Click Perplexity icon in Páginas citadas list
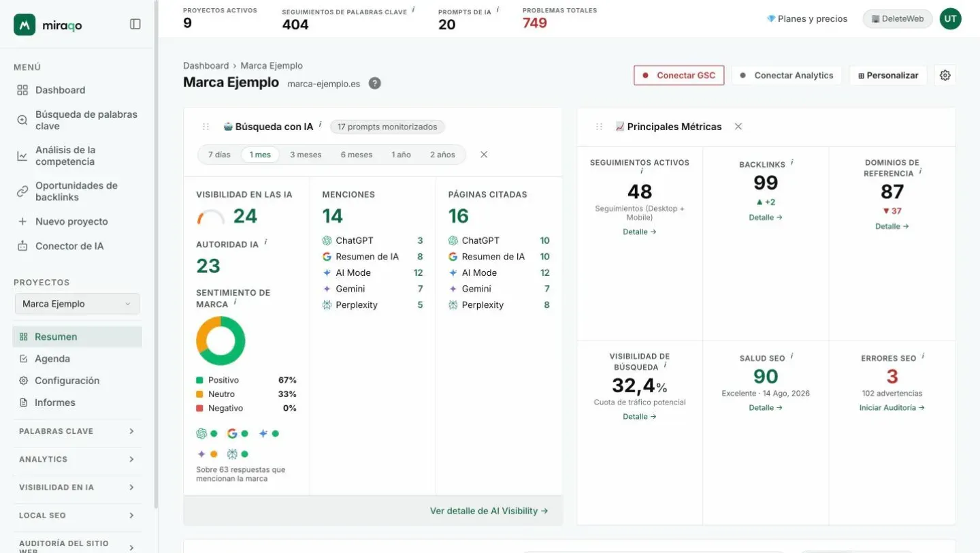The image size is (980, 553). click(453, 305)
